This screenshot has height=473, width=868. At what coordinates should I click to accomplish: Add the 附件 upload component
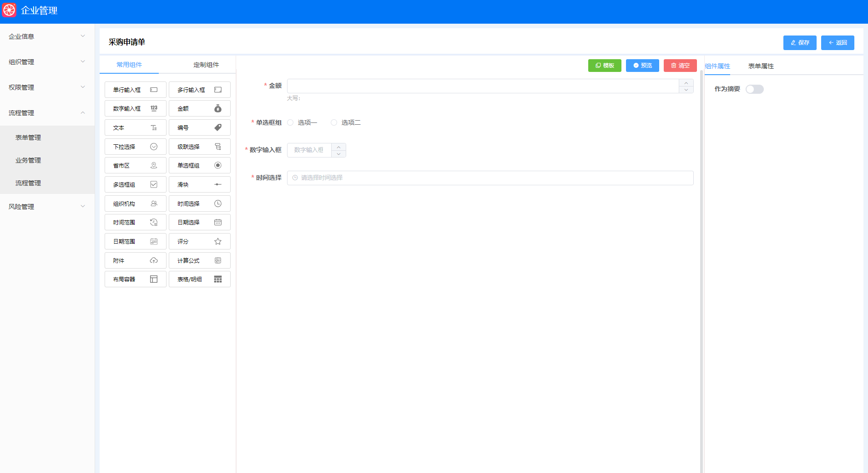(136, 260)
